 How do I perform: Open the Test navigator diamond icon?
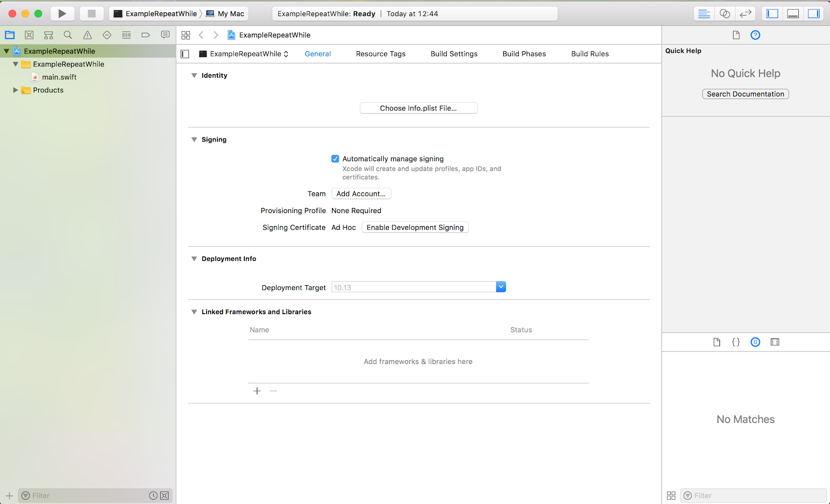tap(107, 35)
